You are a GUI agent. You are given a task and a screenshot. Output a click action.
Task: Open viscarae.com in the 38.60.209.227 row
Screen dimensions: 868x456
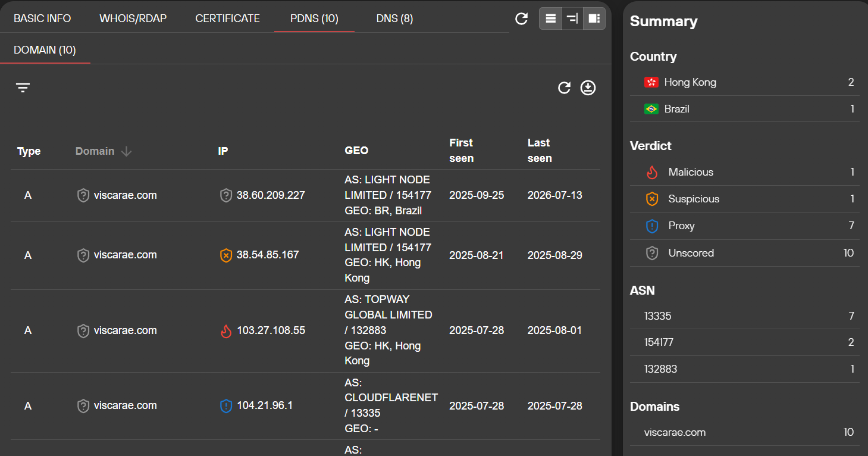point(126,195)
